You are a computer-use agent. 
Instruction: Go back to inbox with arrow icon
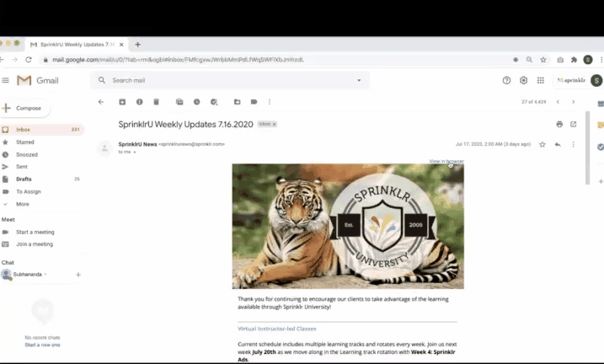coord(101,102)
